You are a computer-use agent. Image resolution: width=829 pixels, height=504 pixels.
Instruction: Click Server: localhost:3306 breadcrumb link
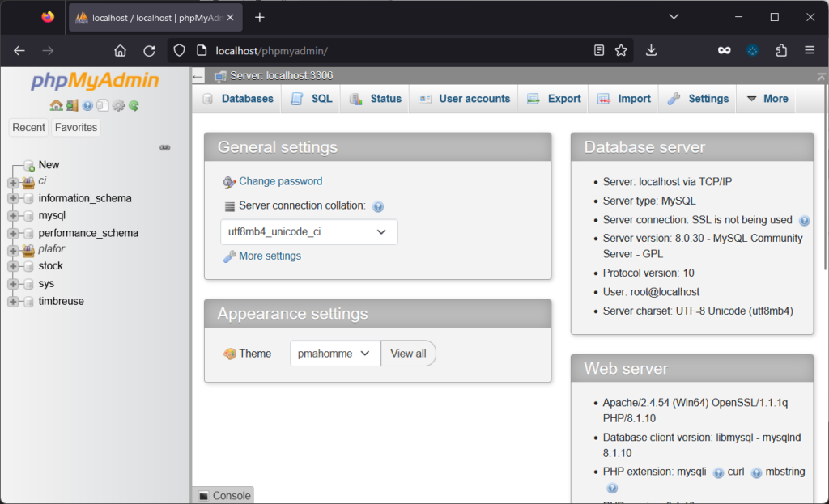[x=281, y=76]
